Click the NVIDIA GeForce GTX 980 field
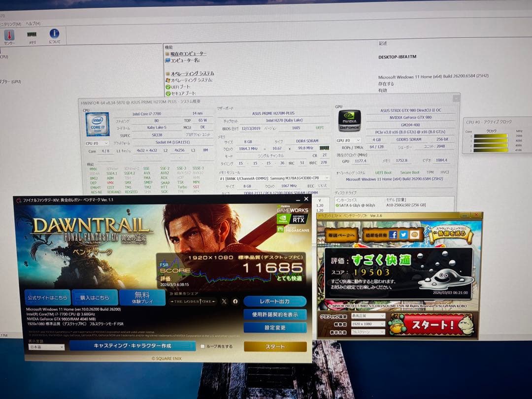Viewport: 532px width, 399px height. tap(410, 117)
